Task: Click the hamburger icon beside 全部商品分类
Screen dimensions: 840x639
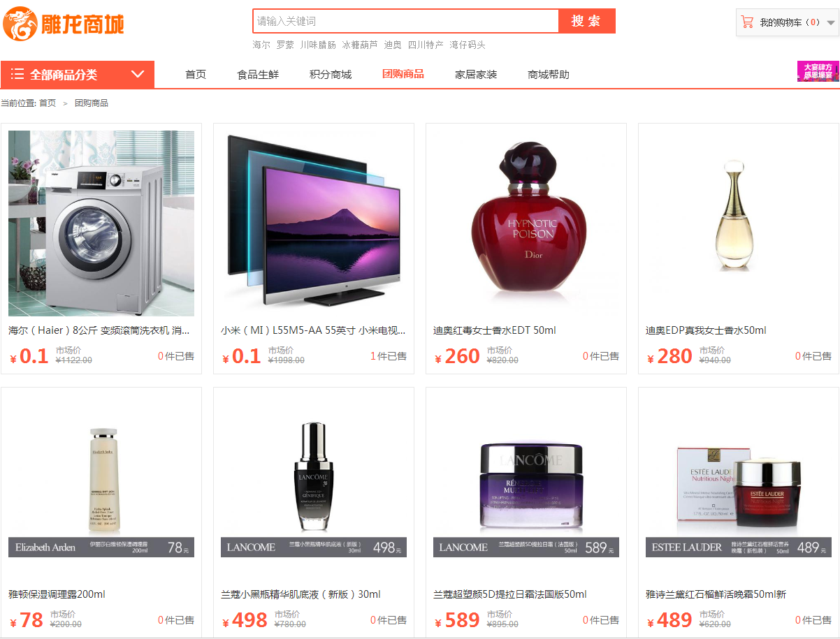Action: [17, 74]
